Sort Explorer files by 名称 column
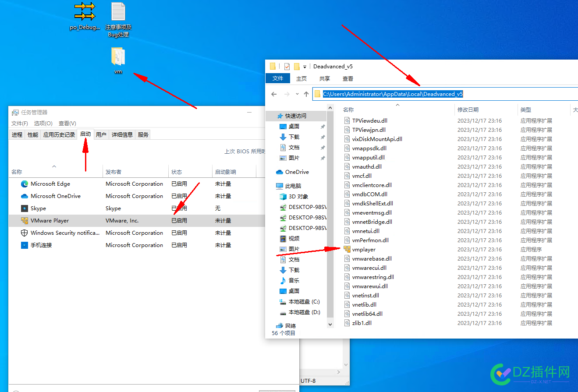This screenshot has width=578, height=392. click(x=397, y=110)
